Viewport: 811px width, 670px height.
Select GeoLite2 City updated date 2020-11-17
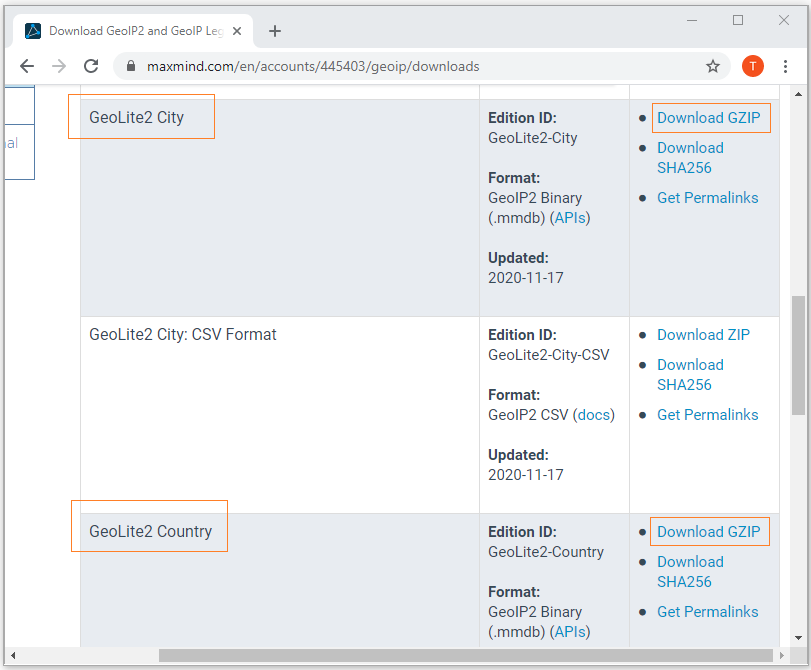[525, 278]
